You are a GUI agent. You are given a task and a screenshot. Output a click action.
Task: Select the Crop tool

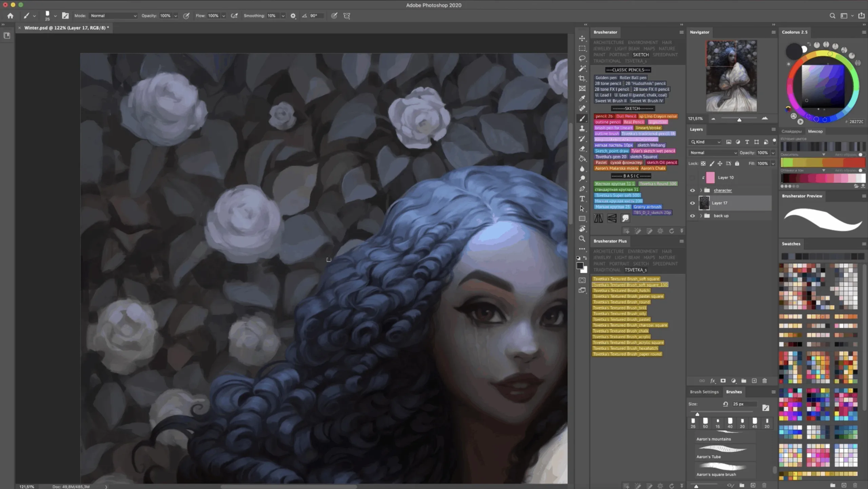[x=582, y=78]
